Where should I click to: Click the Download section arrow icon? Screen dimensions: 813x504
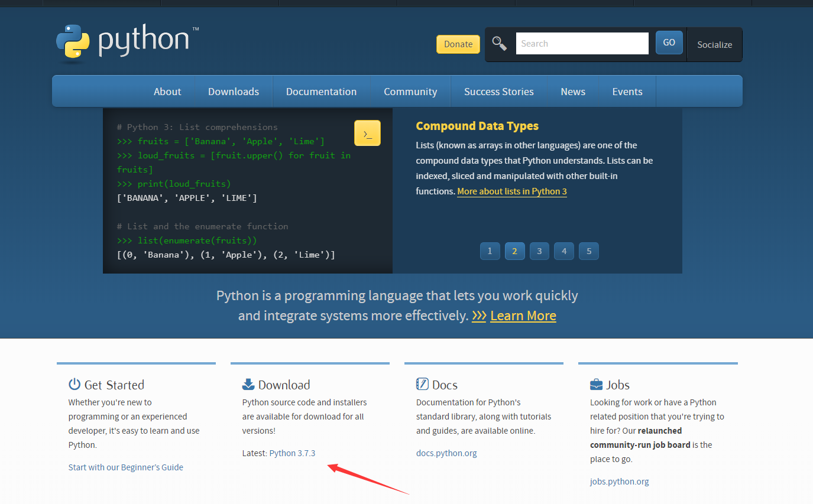(x=248, y=385)
